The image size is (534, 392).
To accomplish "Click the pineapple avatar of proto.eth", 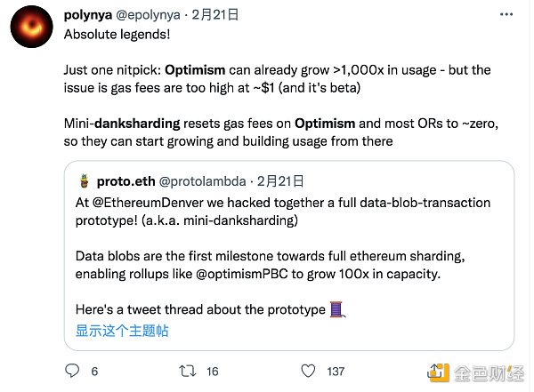I will [x=84, y=180].
